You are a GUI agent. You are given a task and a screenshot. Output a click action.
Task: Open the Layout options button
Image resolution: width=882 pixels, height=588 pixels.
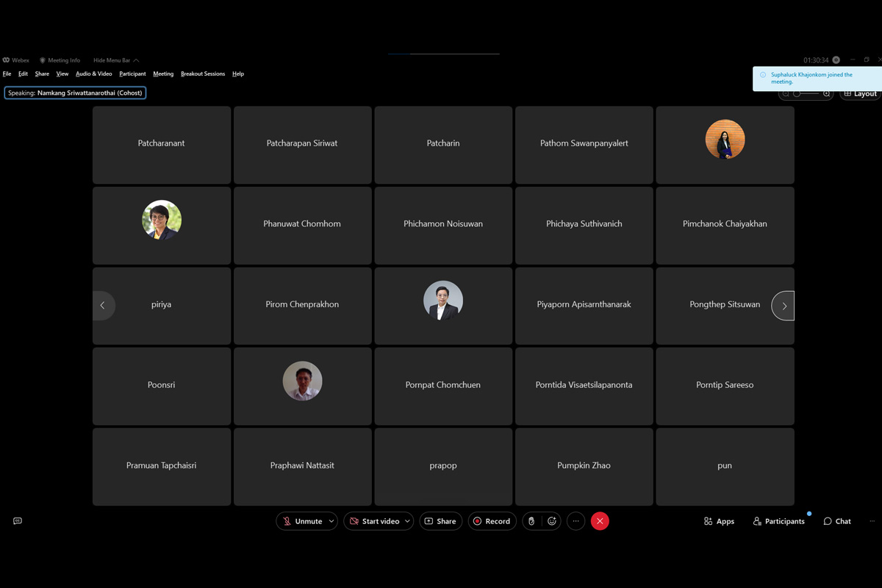click(x=860, y=94)
